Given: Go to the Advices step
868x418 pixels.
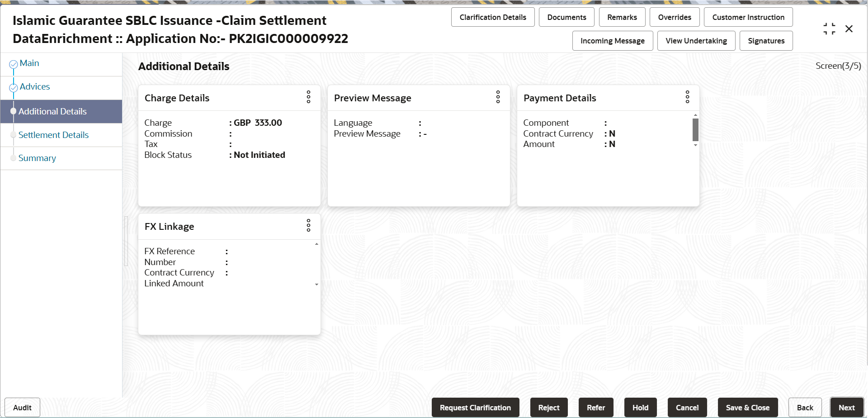Looking at the screenshot, I should (35, 87).
